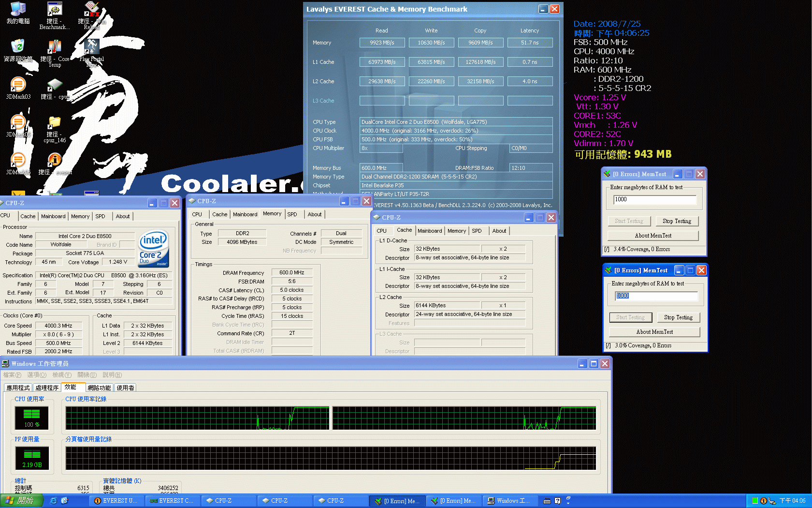Image resolution: width=812 pixels, height=508 pixels.
Task: Open SPD tab in the Memory-tab CPU-Z window
Action: [x=292, y=214]
